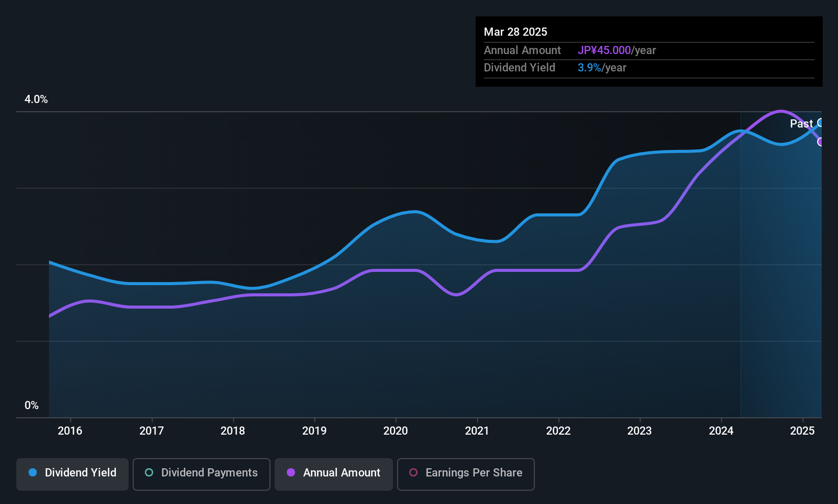The image size is (838, 504).
Task: Click the 4.0% y-axis label
Action: click(x=36, y=99)
